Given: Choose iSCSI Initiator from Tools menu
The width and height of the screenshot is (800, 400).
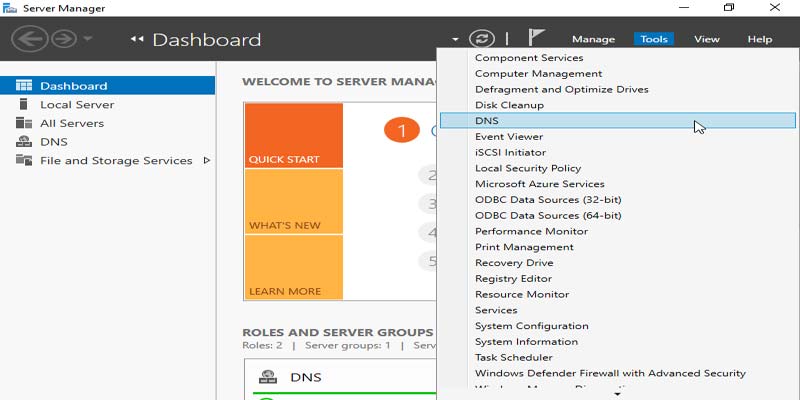Looking at the screenshot, I should 618,152.
